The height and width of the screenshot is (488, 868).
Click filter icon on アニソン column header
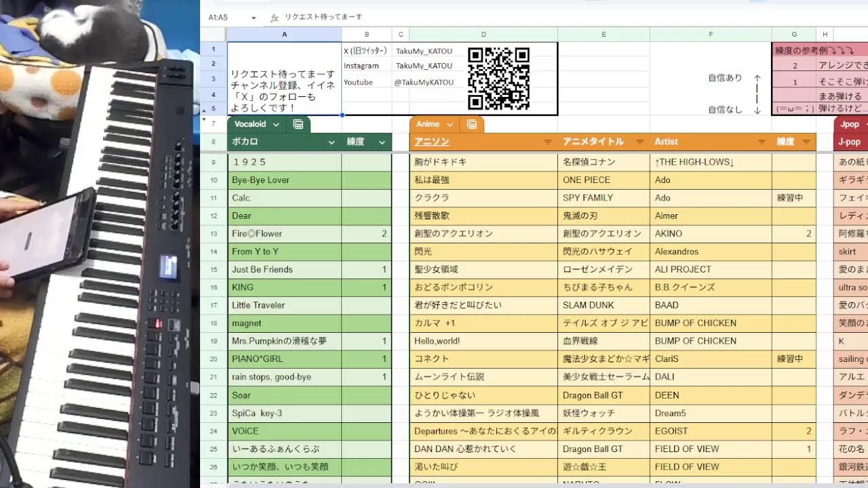point(548,142)
